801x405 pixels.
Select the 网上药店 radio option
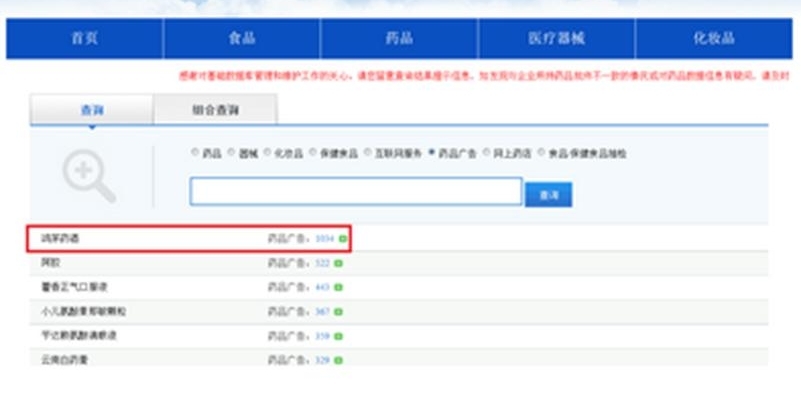486,152
